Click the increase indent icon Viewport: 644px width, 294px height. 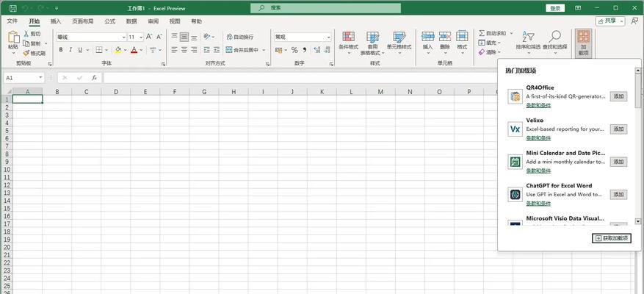pyautogui.click(x=216, y=50)
